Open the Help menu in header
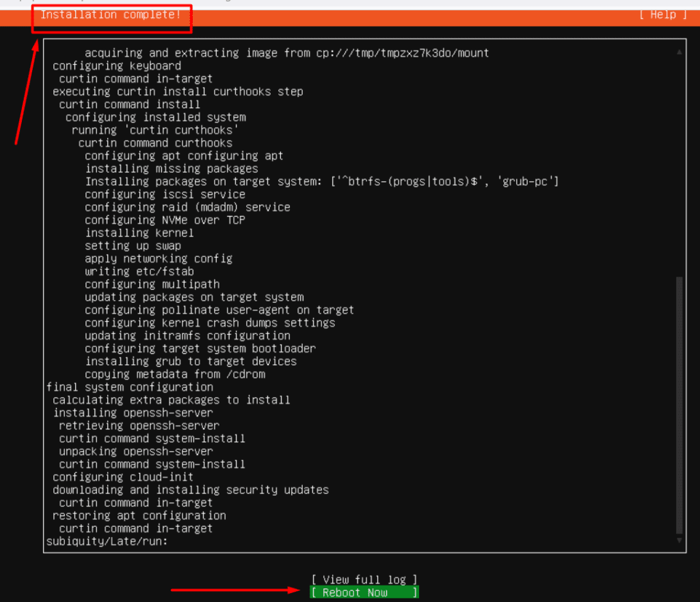 [662, 14]
